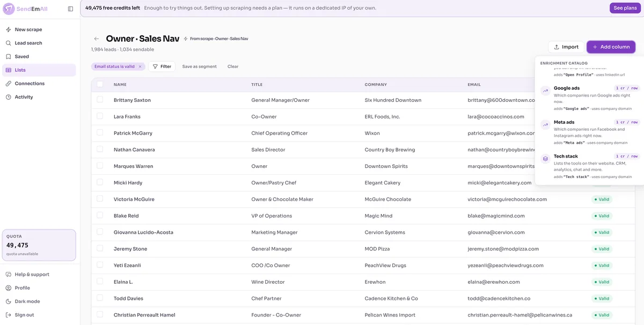Open the Filter options
Image resolution: width=644 pixels, height=325 pixels.
[162, 67]
